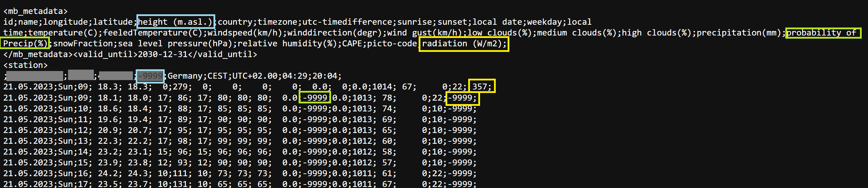Select feeled temperature 22.2 in Sun;13 row

pyautogui.click(x=137, y=141)
